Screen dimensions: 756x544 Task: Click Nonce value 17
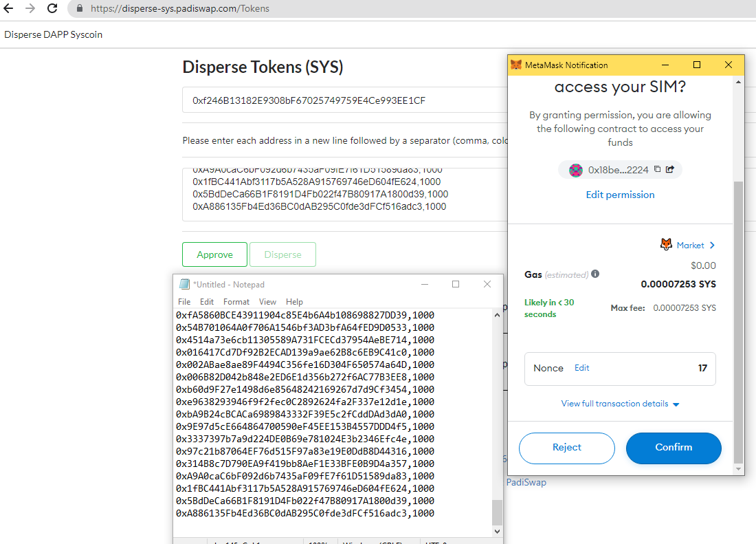point(702,368)
